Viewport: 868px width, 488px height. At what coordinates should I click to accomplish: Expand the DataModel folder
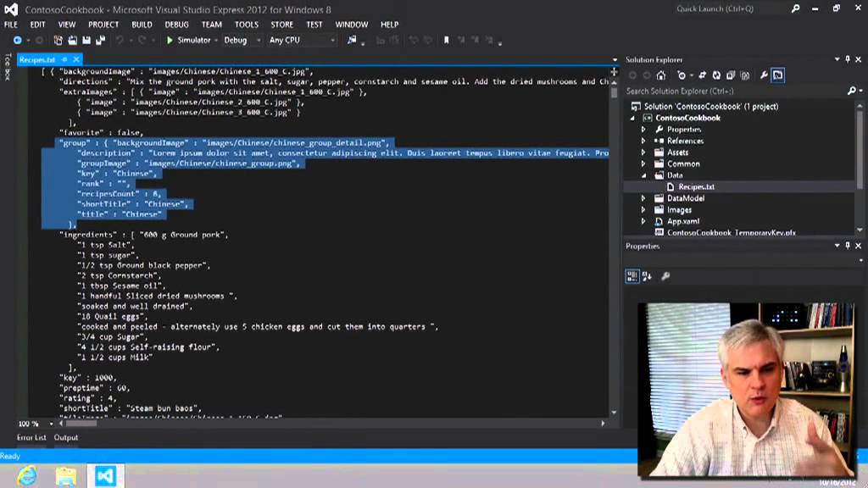click(x=643, y=198)
